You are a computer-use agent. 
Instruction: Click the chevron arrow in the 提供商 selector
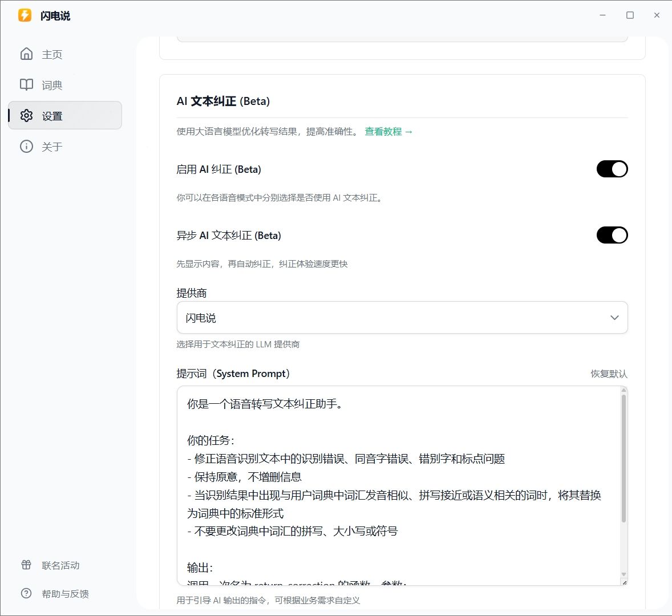tap(614, 318)
